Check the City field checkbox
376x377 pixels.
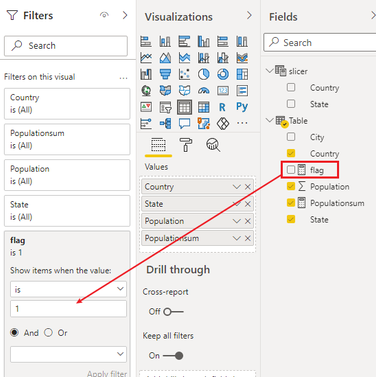[x=291, y=137]
